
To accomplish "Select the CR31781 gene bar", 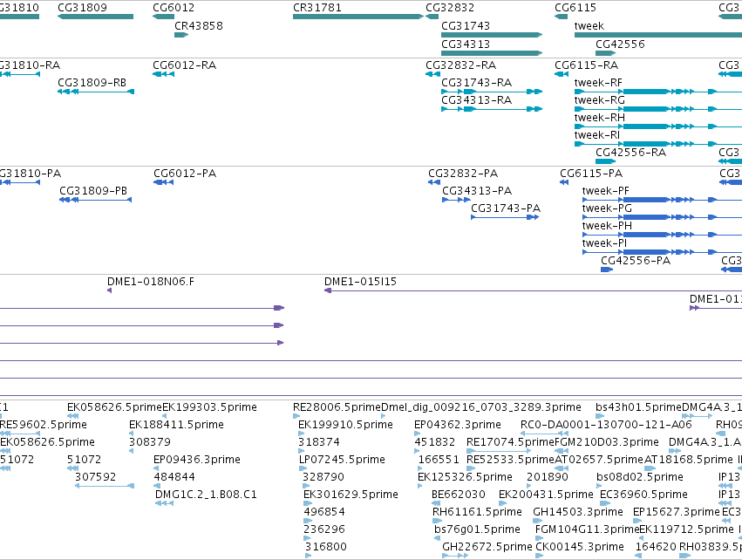I will 358,17.
